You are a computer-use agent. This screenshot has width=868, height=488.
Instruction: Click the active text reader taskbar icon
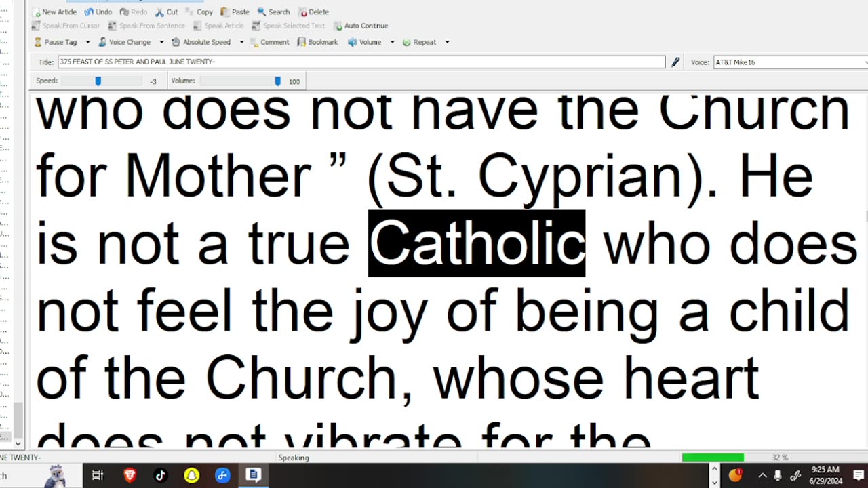click(253, 475)
